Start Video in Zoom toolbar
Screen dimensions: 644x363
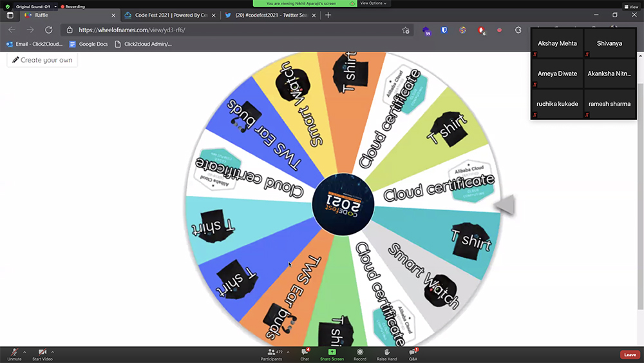tap(43, 355)
